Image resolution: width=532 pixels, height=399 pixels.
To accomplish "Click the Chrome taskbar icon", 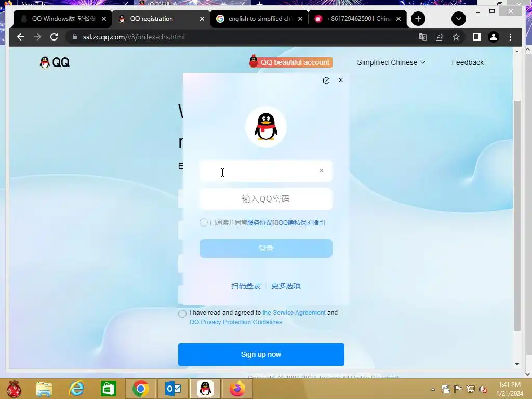I will pyautogui.click(x=140, y=389).
